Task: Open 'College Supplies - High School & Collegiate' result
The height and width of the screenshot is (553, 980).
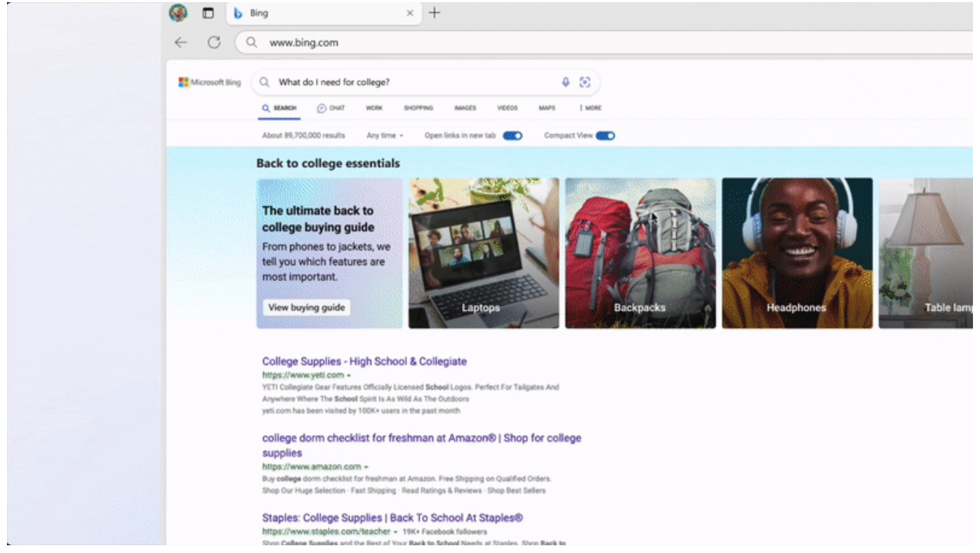Action: [364, 361]
